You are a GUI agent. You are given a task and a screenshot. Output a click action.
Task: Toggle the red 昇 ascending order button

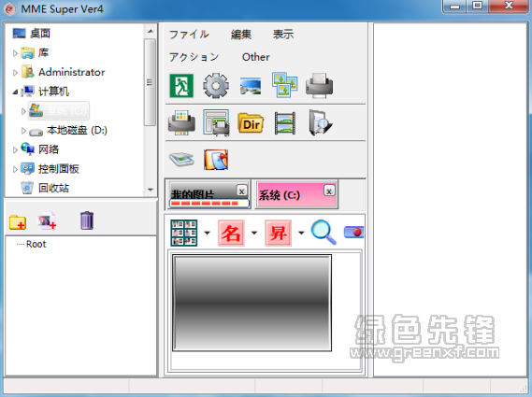click(279, 233)
